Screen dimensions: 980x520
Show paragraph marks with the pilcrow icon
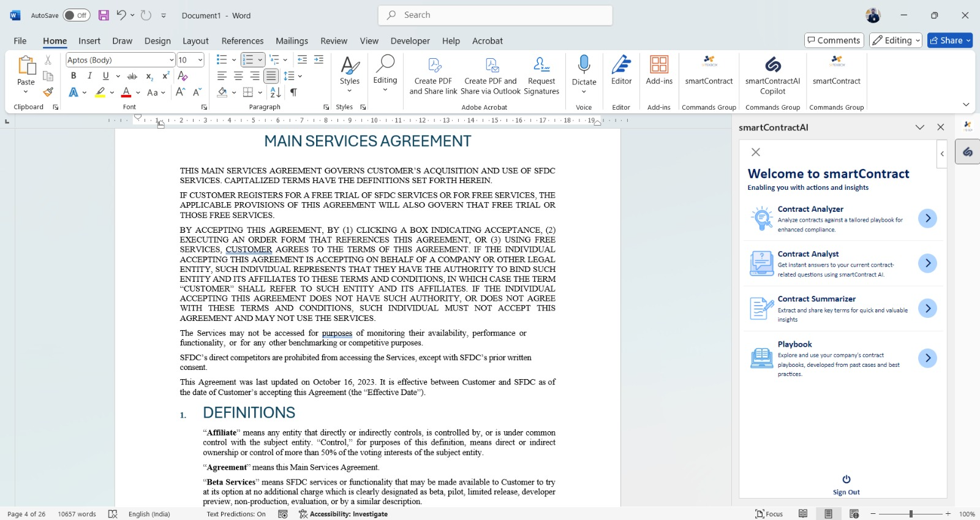[294, 92]
